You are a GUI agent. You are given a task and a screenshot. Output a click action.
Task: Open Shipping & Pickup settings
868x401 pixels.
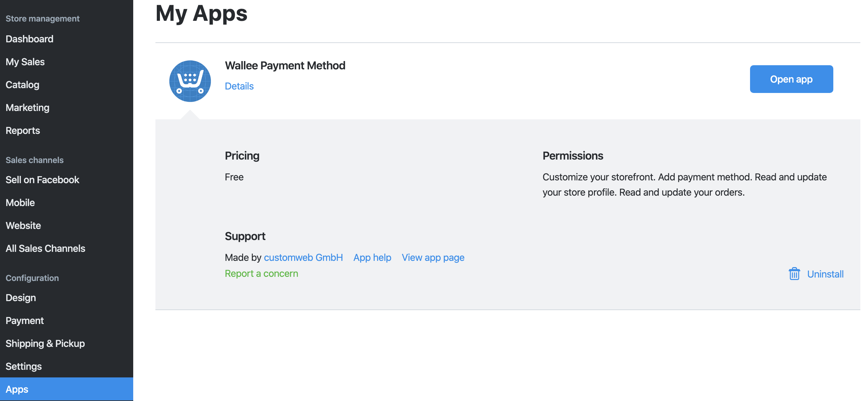[x=45, y=343]
